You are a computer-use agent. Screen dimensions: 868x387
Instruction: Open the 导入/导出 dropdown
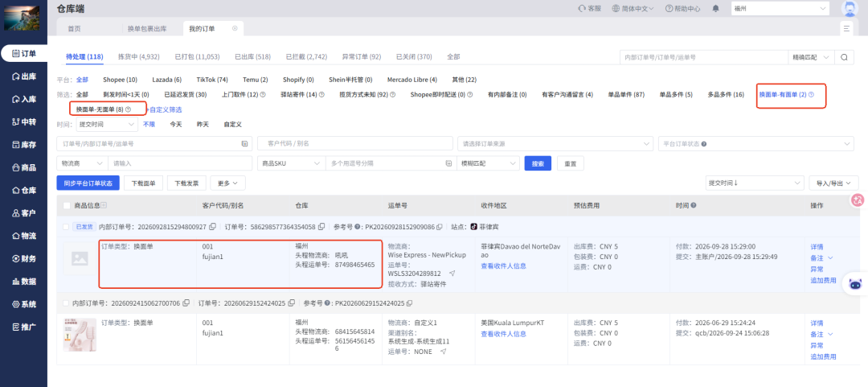coord(833,183)
